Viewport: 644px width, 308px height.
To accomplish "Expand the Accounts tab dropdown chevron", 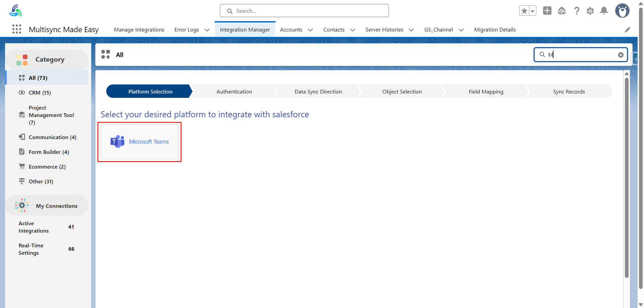I will click(310, 30).
